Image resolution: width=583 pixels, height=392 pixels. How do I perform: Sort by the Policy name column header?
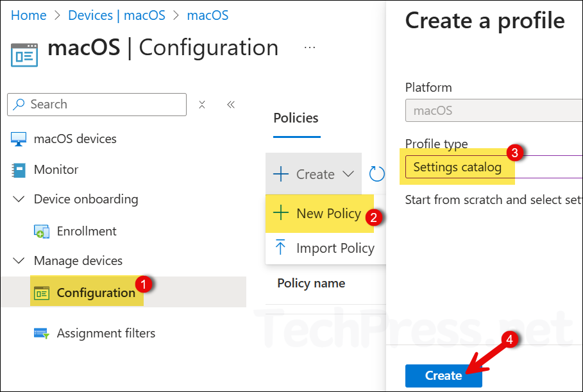[311, 284]
